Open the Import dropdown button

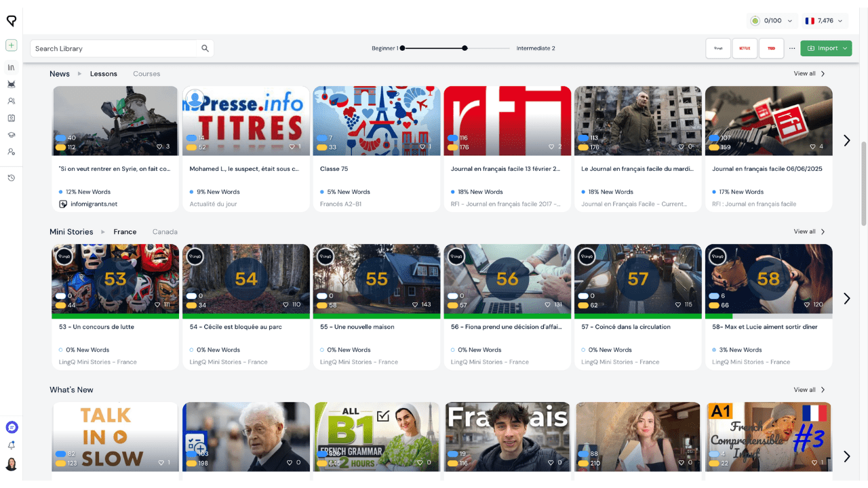[x=826, y=48]
